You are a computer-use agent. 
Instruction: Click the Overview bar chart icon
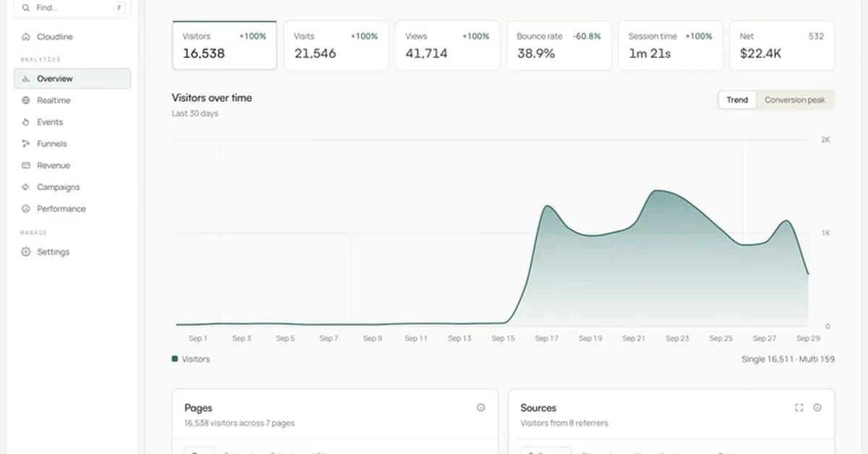click(26, 79)
